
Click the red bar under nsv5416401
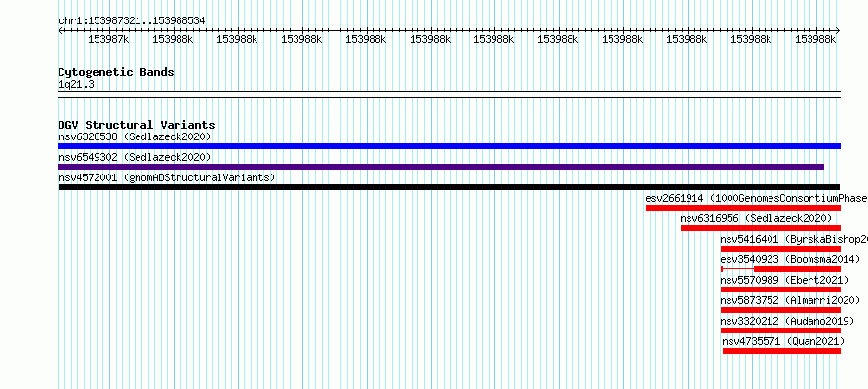(x=780, y=249)
